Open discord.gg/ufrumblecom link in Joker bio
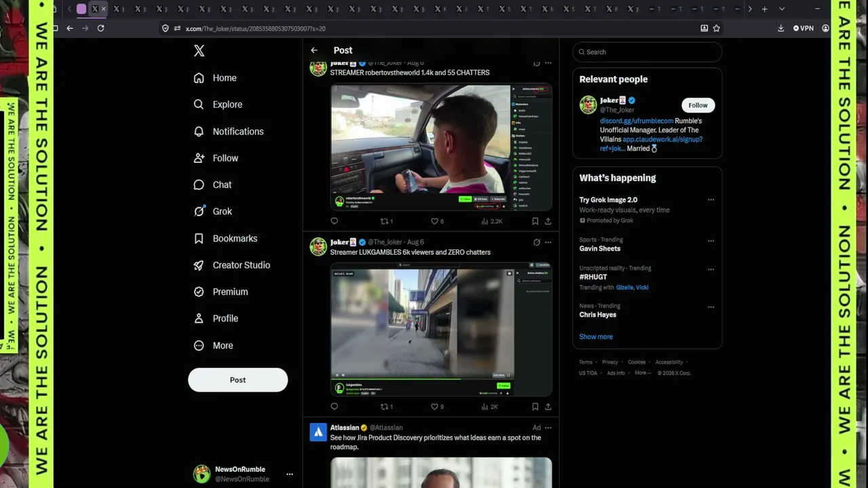This screenshot has width=868, height=488. pyautogui.click(x=637, y=121)
